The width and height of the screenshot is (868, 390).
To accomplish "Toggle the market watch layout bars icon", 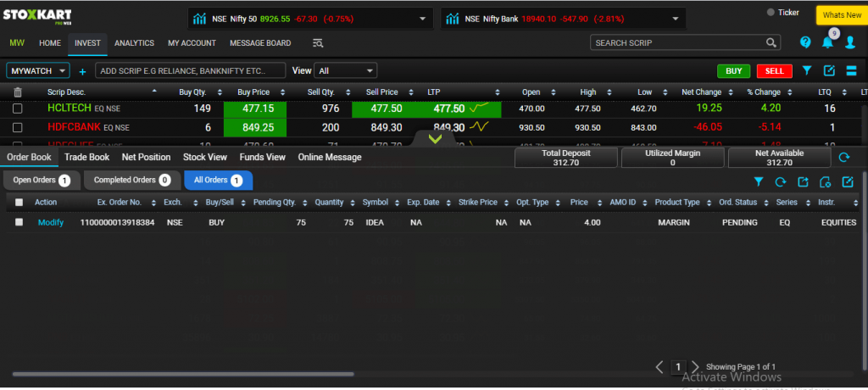I will 852,70.
